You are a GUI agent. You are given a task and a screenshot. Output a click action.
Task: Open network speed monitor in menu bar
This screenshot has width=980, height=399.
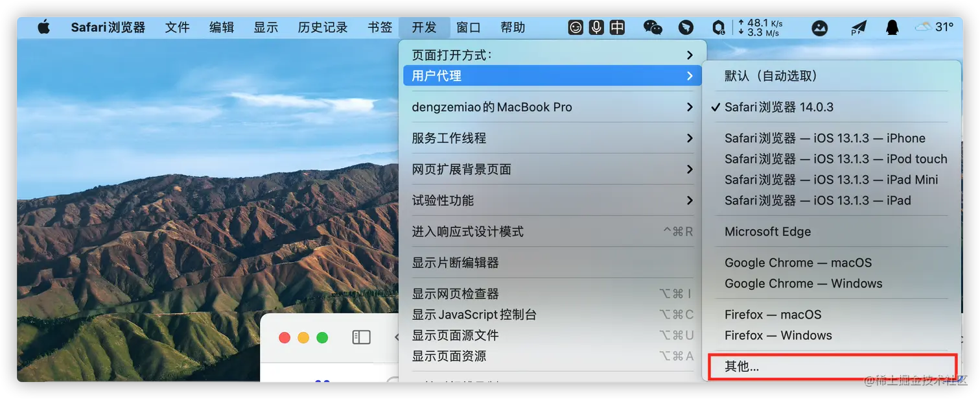point(760,27)
